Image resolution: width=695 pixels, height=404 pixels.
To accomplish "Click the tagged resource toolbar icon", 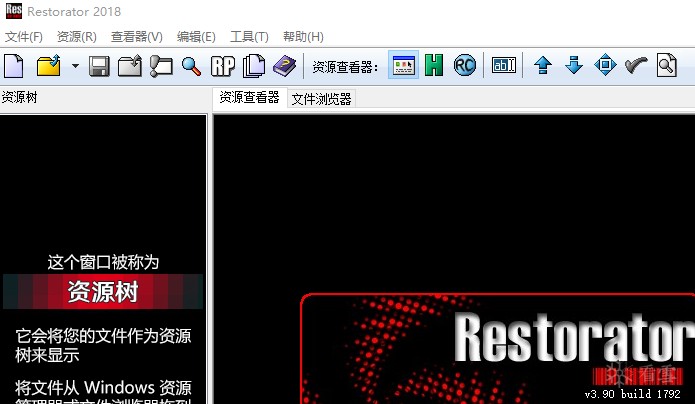I will (161, 66).
